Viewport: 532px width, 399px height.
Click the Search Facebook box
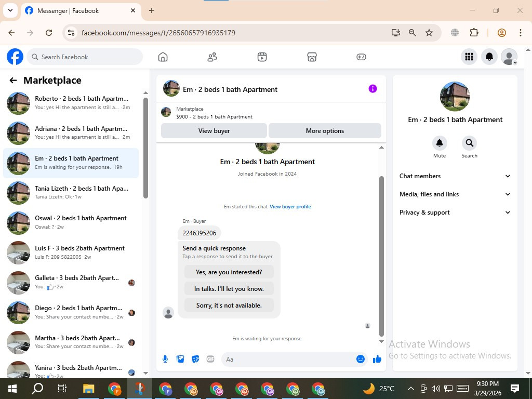(85, 57)
